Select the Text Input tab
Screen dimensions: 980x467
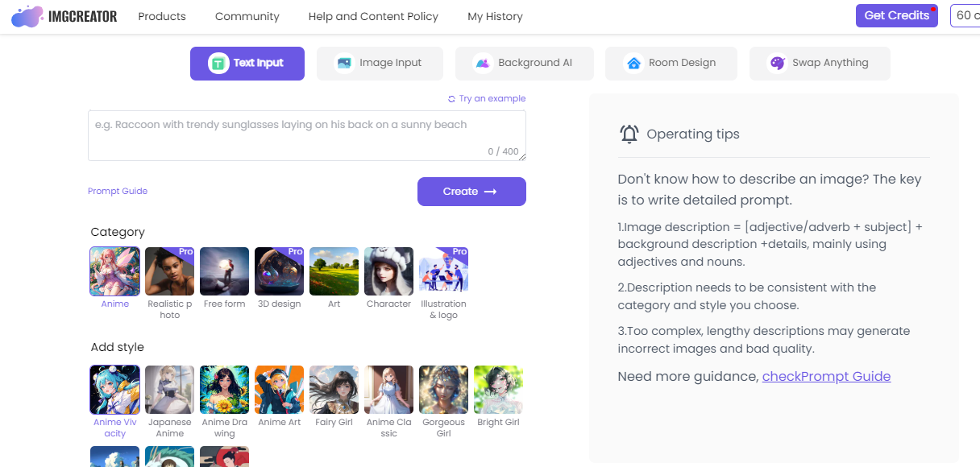coord(247,64)
